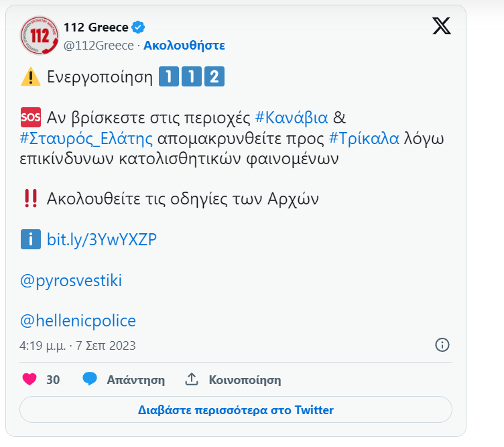Click the reply speech bubble icon
The height and width of the screenshot is (447, 504).
point(90,379)
